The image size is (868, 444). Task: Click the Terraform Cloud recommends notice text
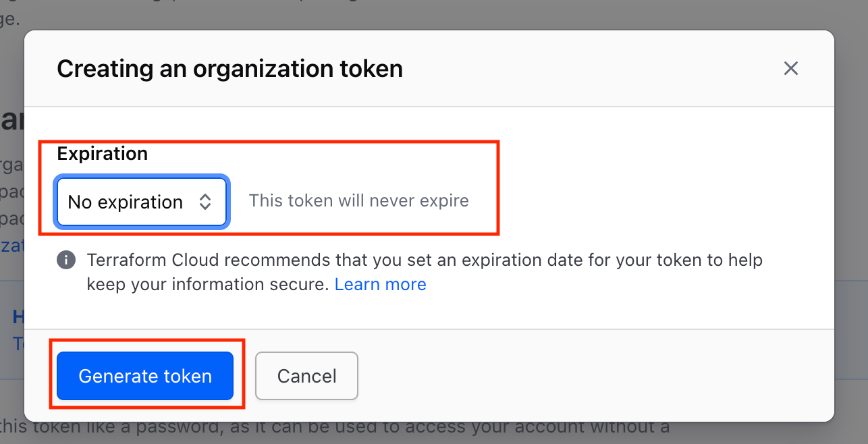(x=425, y=260)
